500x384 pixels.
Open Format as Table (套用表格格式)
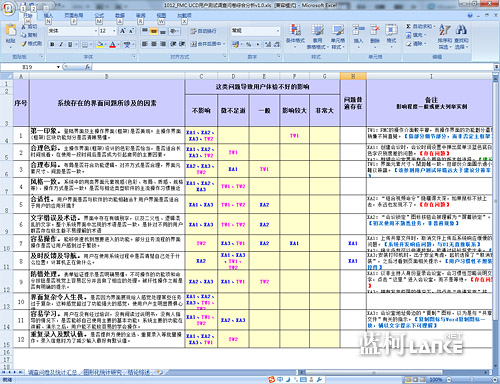(x=317, y=37)
